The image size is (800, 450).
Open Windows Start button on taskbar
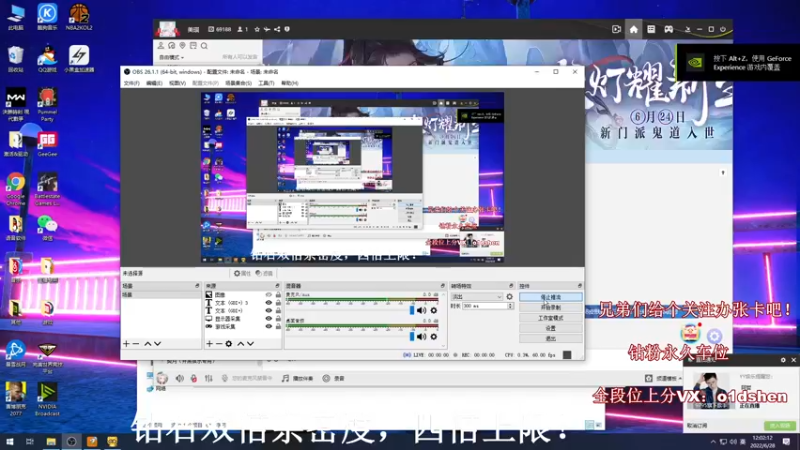tap(9, 441)
